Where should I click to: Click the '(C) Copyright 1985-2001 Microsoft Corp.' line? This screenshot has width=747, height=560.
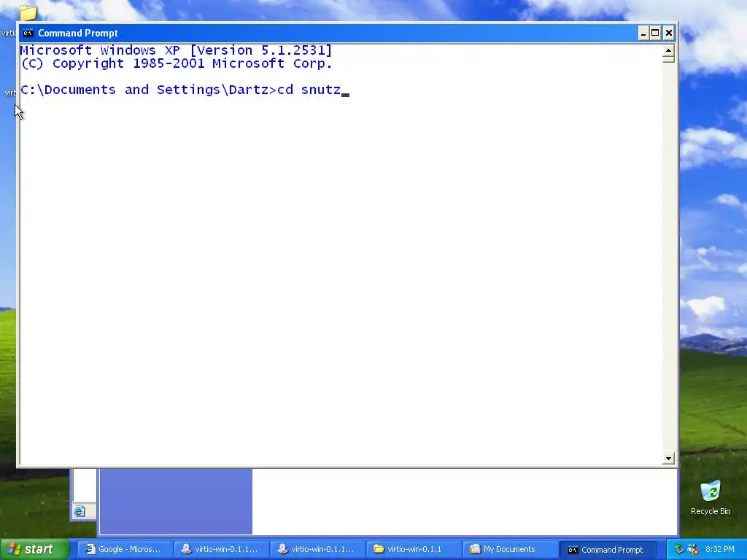(x=176, y=63)
